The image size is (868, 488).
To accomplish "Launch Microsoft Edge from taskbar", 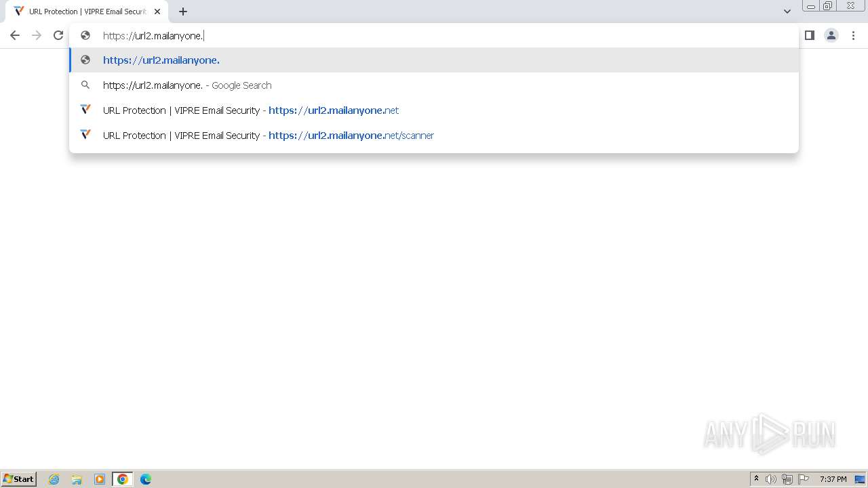I will [145, 479].
